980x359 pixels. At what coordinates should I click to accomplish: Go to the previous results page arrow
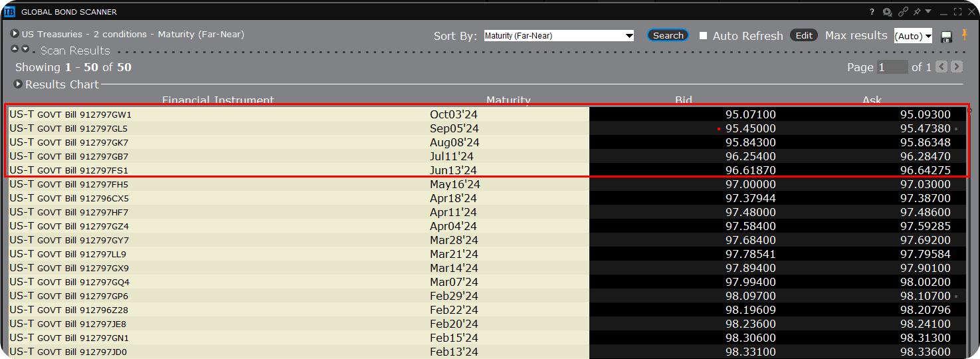tap(941, 66)
